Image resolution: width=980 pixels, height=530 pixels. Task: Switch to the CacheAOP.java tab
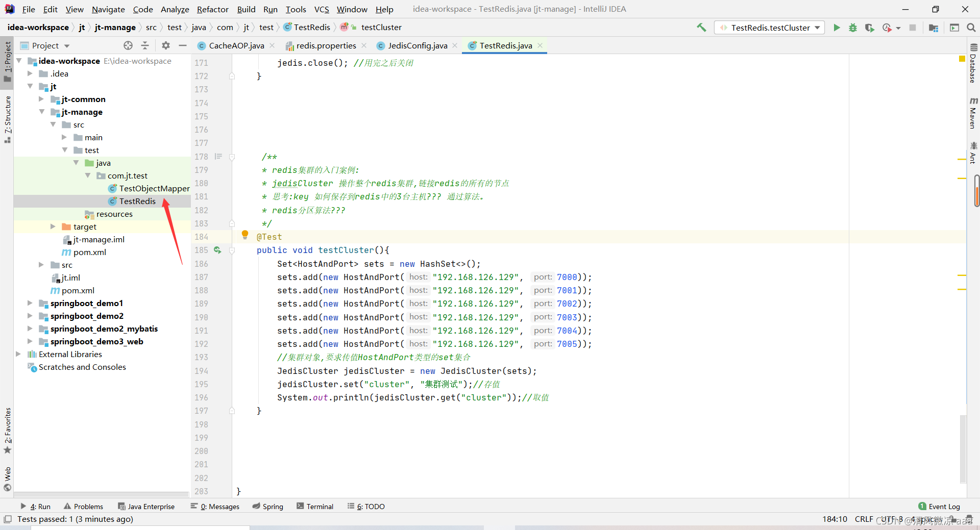(236, 45)
